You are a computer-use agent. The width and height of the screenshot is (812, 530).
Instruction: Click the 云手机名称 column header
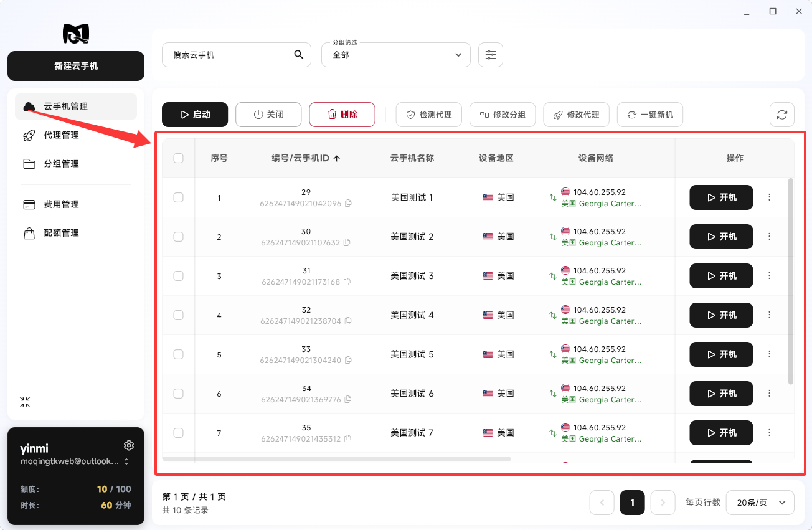click(x=412, y=158)
